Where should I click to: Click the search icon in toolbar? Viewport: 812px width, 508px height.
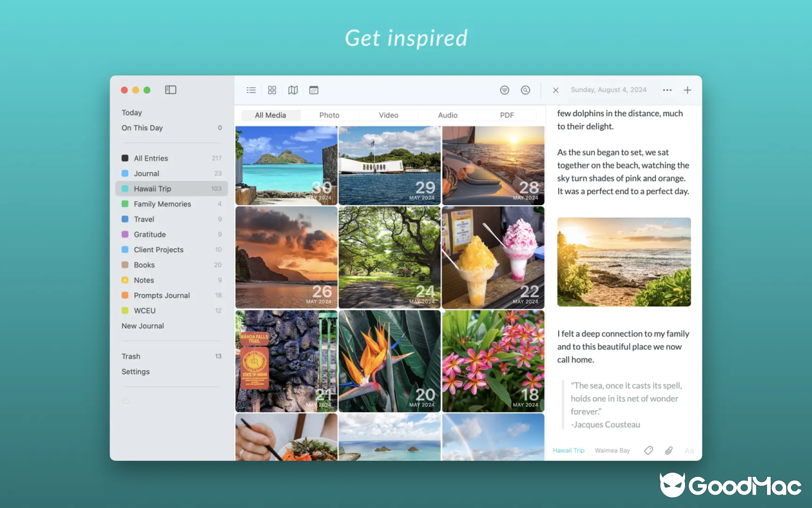[525, 90]
